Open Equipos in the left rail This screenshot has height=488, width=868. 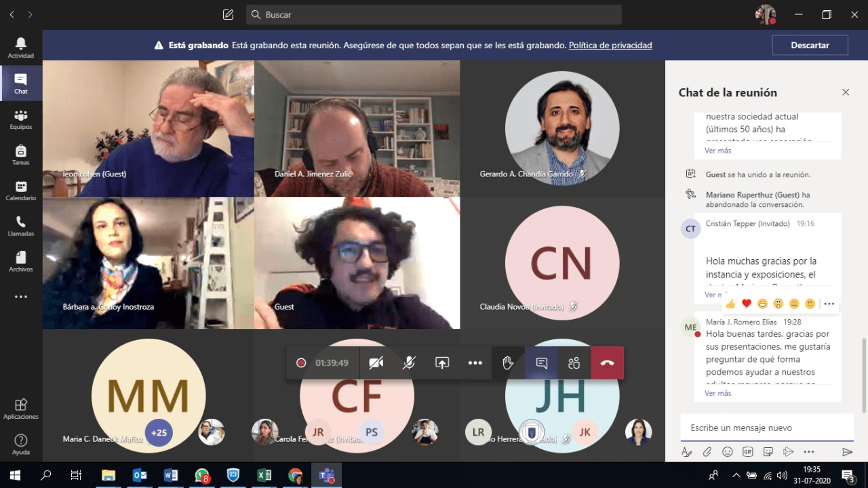(x=20, y=119)
